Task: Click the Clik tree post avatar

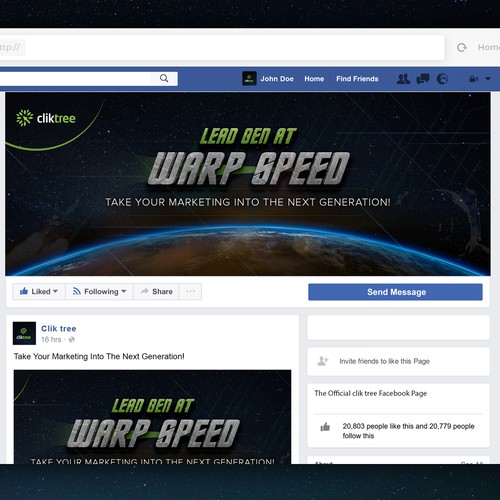Action: 24,333
